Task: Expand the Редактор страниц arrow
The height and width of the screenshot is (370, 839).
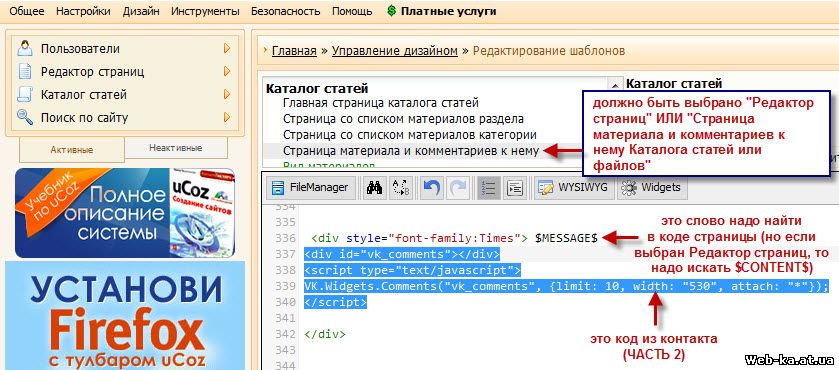Action: click(x=227, y=71)
